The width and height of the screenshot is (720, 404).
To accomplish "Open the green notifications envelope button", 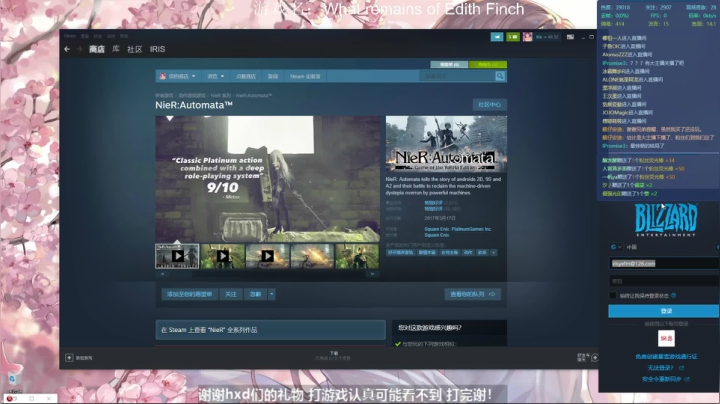I will pyautogui.click(x=512, y=37).
